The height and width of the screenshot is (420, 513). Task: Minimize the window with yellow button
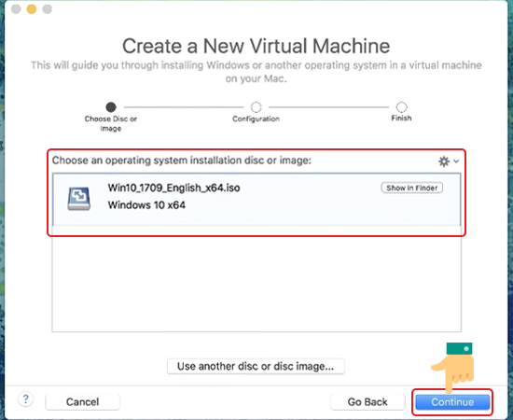click(32, 8)
